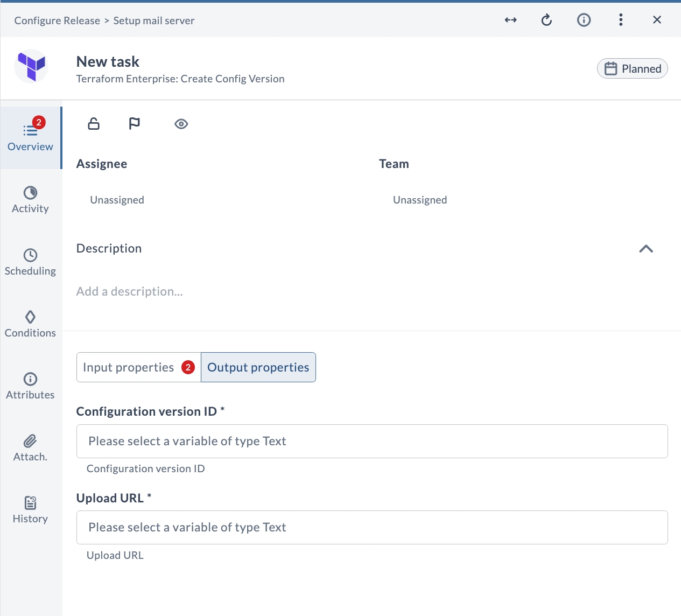
Task: Collapse the Description section chevron
Action: 646,249
